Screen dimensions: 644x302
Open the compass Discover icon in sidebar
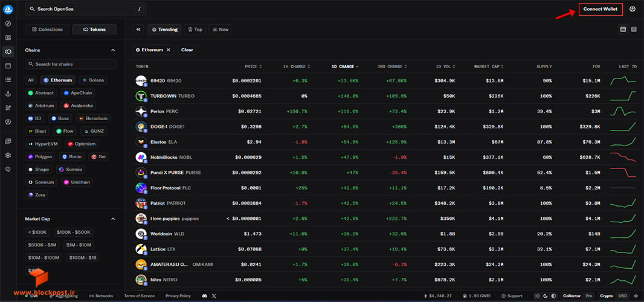pos(8,24)
